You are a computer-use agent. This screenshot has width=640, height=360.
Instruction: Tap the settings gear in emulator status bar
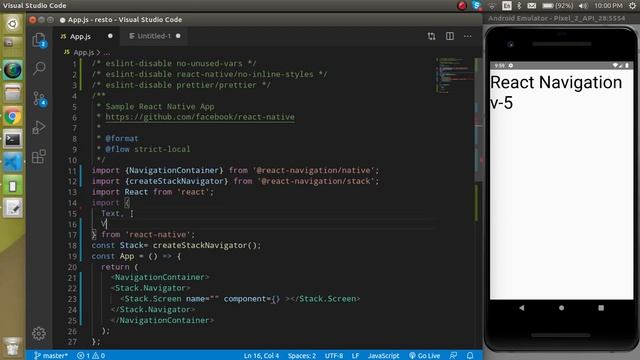(511, 65)
